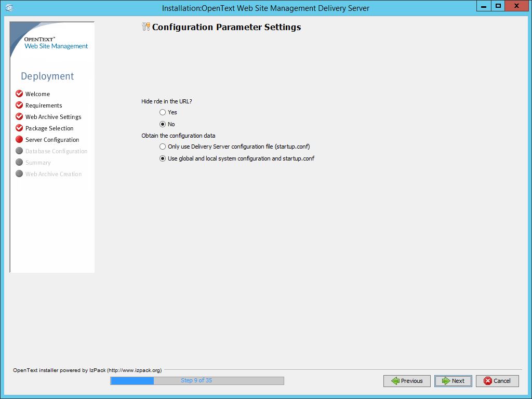Screen dimensions: 532x399
Task: Go to the Next installer step
Action: pos(453,381)
